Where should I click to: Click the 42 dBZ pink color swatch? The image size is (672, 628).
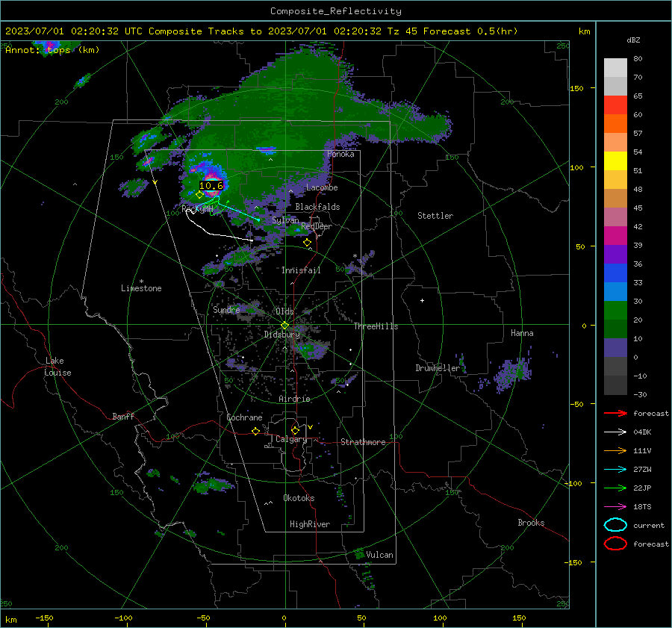(x=615, y=217)
